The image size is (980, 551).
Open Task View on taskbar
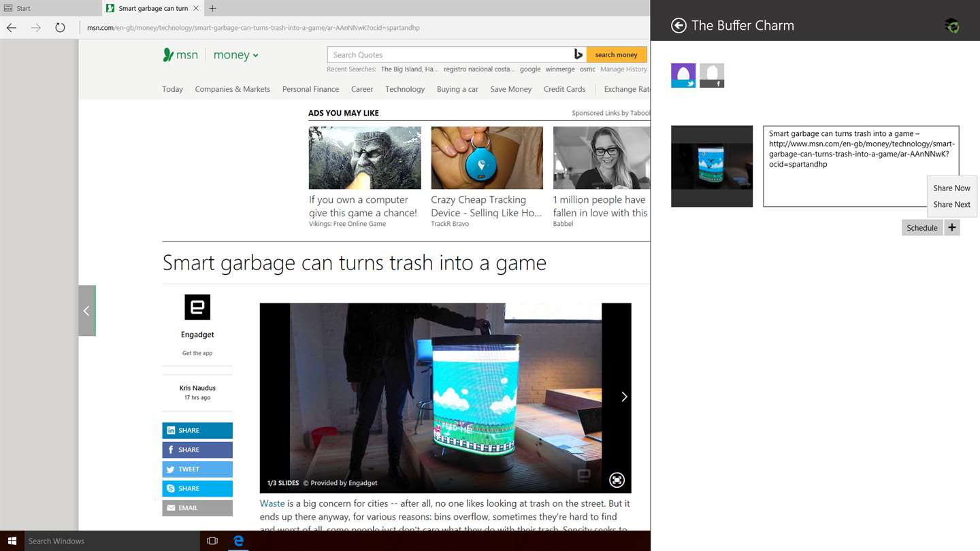(x=212, y=541)
